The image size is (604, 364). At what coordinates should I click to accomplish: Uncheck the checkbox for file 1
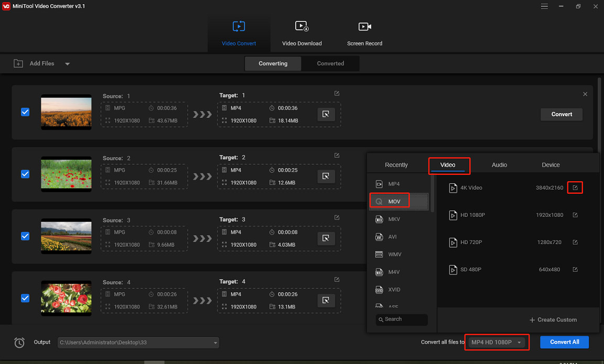pyautogui.click(x=25, y=112)
